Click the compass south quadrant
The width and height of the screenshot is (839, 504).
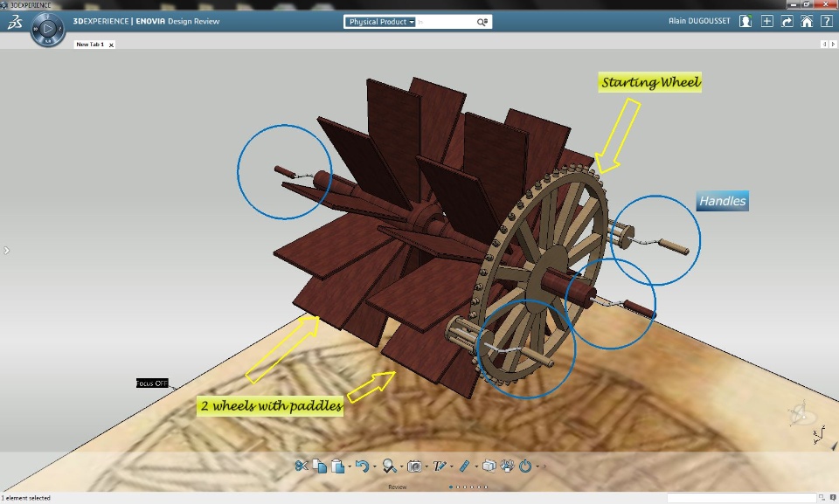tap(47, 41)
